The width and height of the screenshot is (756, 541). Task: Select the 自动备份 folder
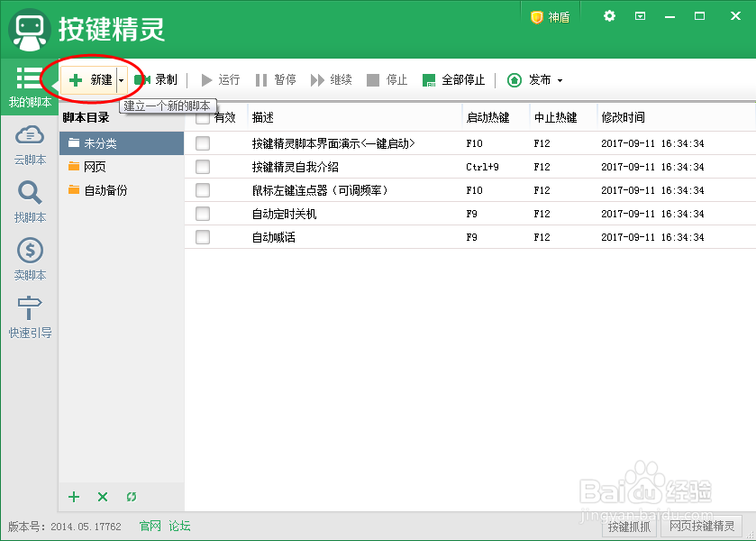(122, 190)
